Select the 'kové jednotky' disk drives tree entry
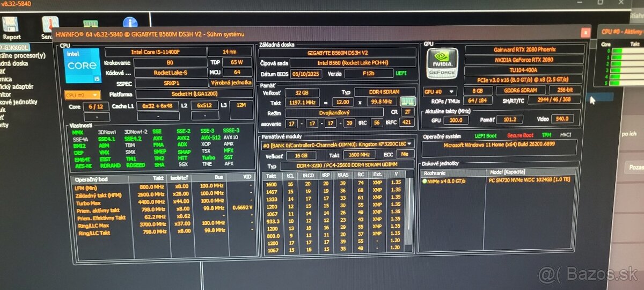The width and height of the screenshot is (644, 290). point(18,102)
